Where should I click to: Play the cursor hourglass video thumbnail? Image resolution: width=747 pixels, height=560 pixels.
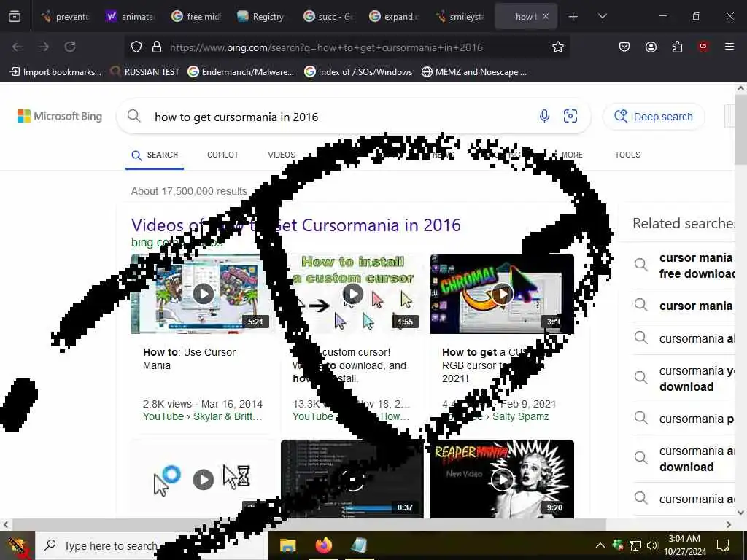click(204, 479)
